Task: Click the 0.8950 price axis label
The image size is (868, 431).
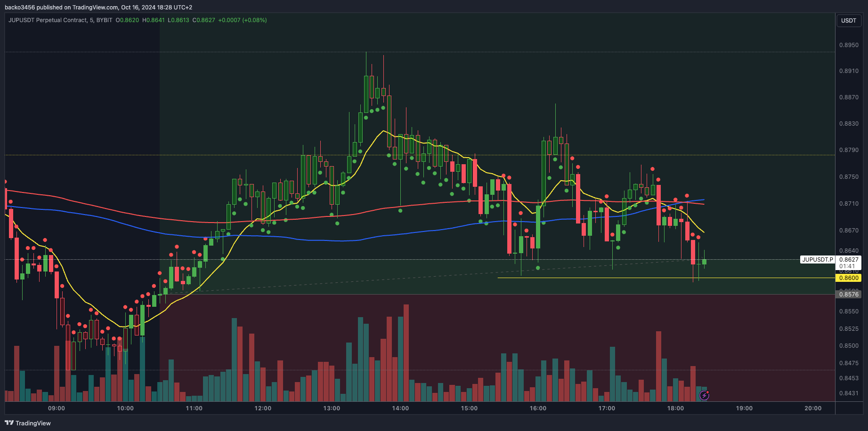Action: point(849,45)
